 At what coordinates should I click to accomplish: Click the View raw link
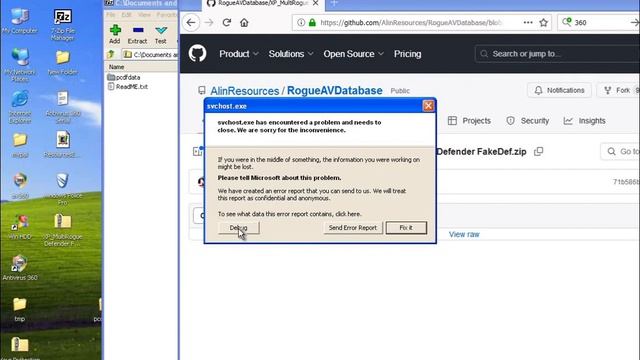click(464, 234)
